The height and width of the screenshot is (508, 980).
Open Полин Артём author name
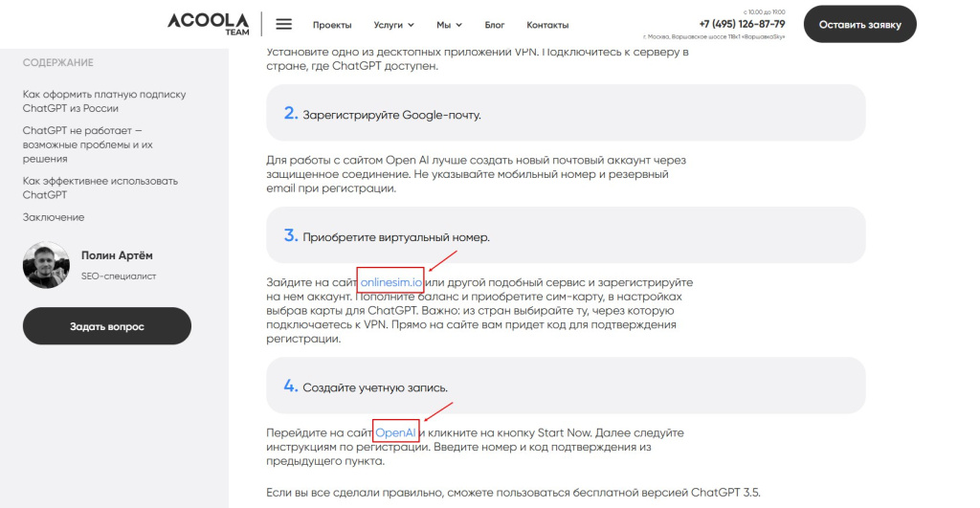point(117,255)
